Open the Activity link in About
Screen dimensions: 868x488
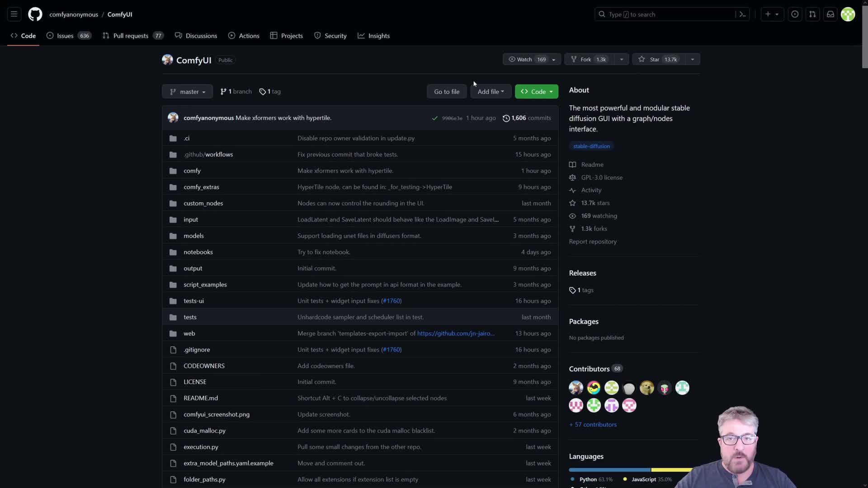(585, 190)
